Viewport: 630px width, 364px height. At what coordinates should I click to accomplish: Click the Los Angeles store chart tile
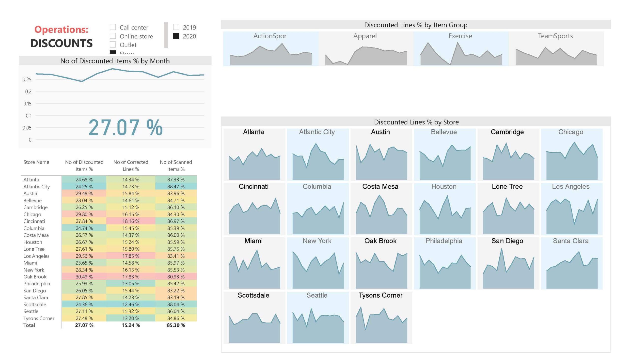(x=572, y=209)
